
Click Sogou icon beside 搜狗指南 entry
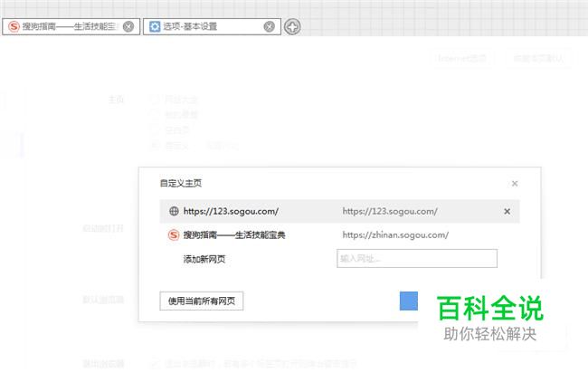[174, 235]
